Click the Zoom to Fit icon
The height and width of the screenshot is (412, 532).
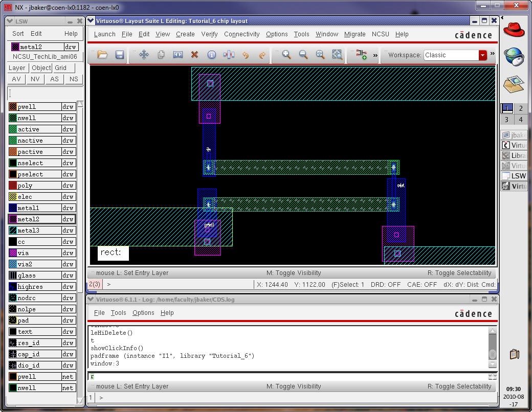click(x=320, y=55)
